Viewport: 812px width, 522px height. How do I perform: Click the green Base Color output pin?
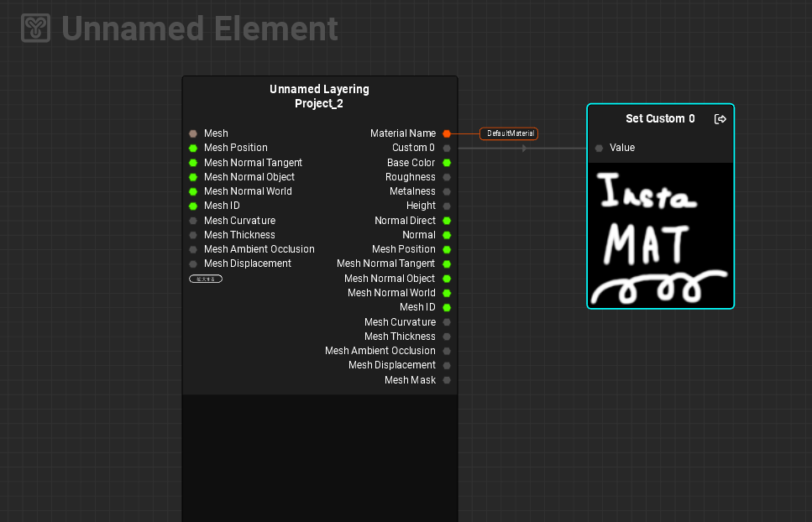pos(447,163)
